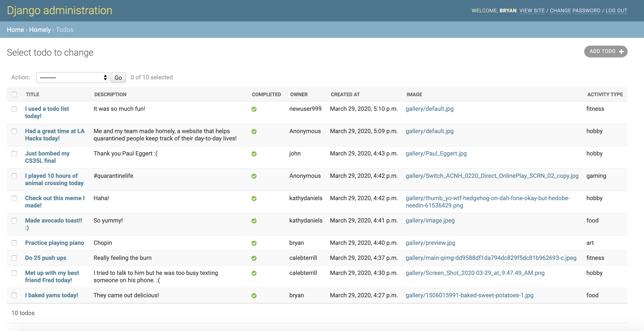
Task: Click completed checkmark in john's row
Action: pyautogui.click(x=254, y=154)
